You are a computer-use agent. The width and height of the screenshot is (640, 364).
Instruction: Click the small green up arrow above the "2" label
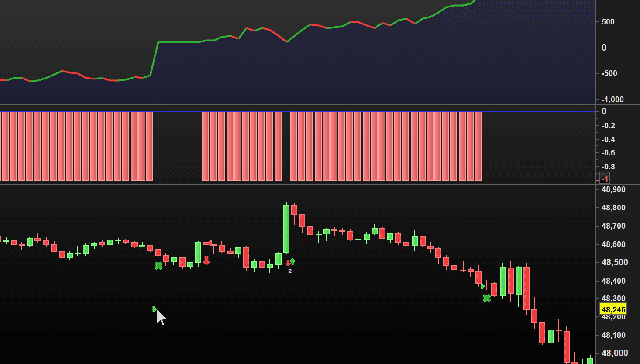[292, 261]
